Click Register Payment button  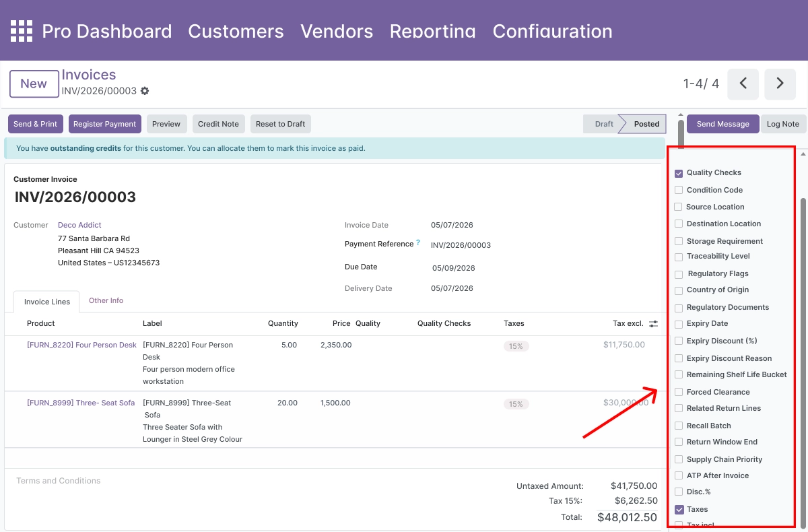tap(105, 124)
